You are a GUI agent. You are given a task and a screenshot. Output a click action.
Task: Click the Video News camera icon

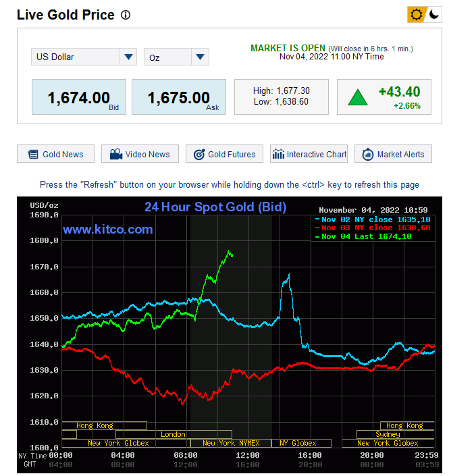tap(115, 154)
